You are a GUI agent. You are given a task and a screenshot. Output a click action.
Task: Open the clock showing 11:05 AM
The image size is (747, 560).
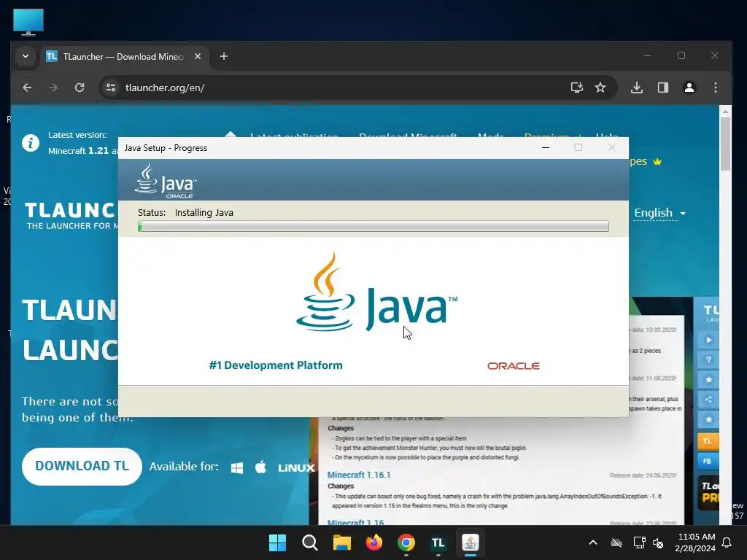695,542
